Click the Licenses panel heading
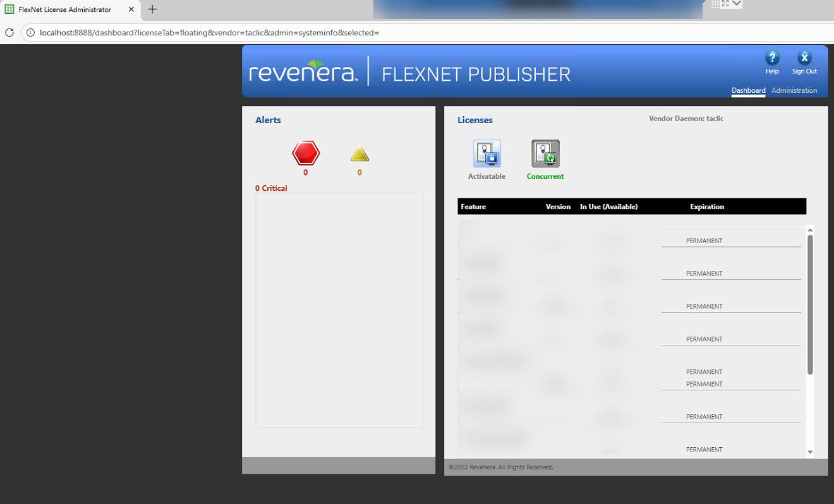This screenshot has height=504, width=834. click(475, 120)
